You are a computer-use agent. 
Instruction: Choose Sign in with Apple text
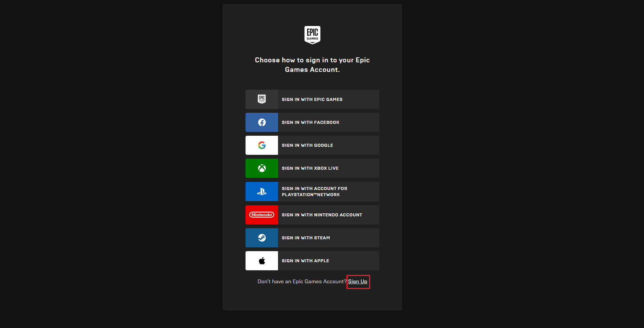pyautogui.click(x=306, y=261)
